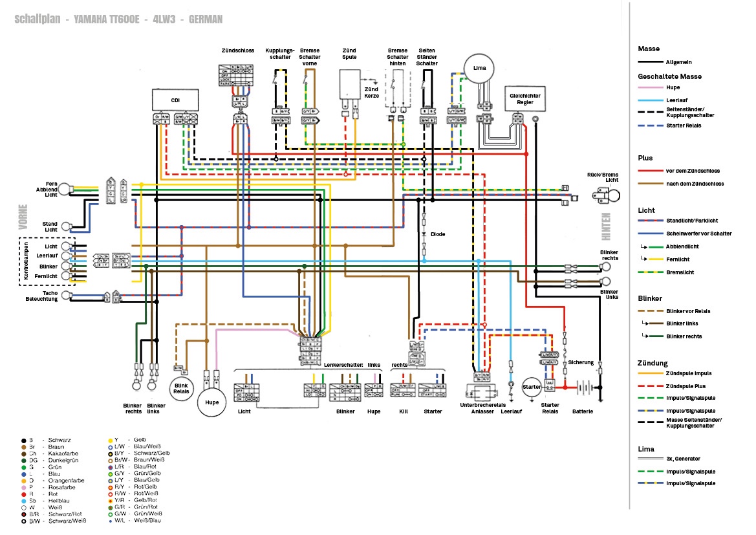Click the Hupe handlebar switch table
Viewport: 756px width, 535px height.
(374, 390)
